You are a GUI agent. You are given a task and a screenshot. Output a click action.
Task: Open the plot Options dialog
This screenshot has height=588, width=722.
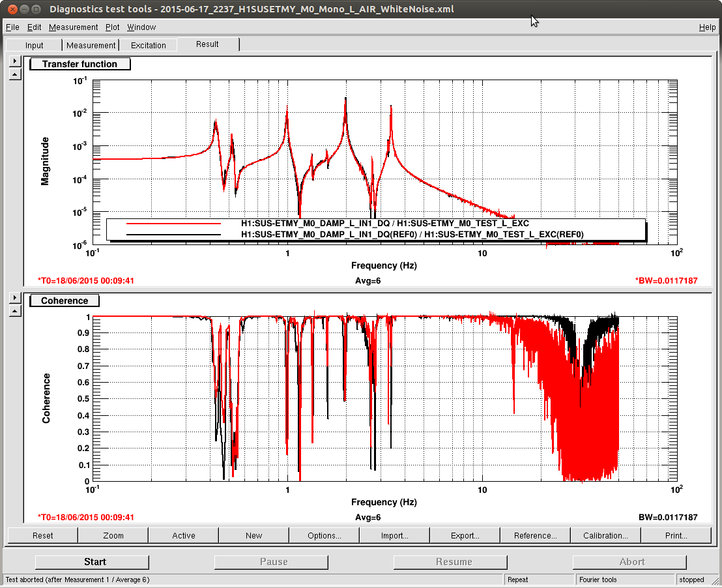324,535
